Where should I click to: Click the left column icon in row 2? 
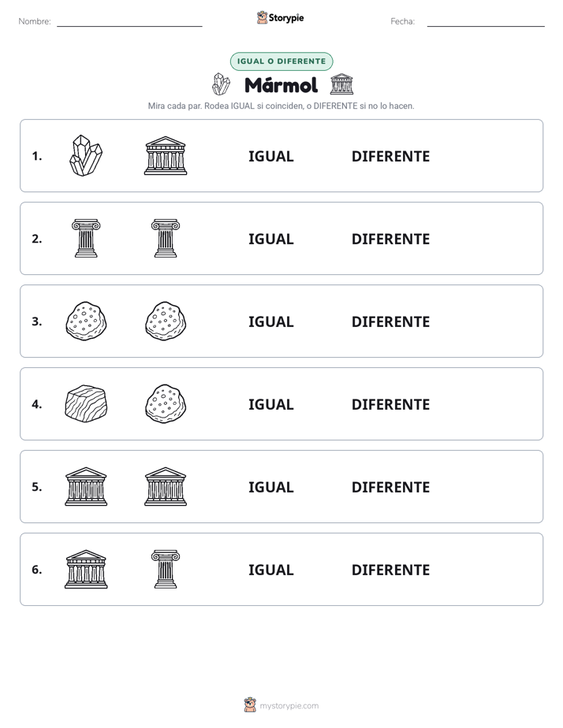(x=86, y=238)
